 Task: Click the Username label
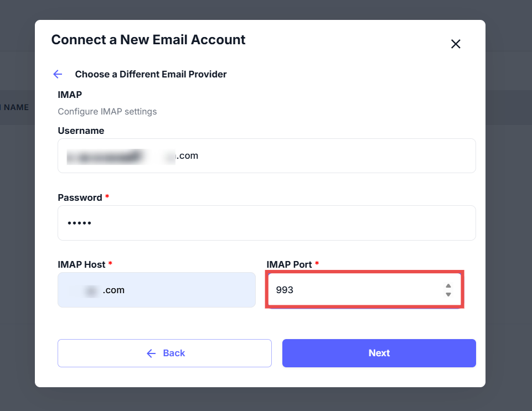[x=81, y=131]
